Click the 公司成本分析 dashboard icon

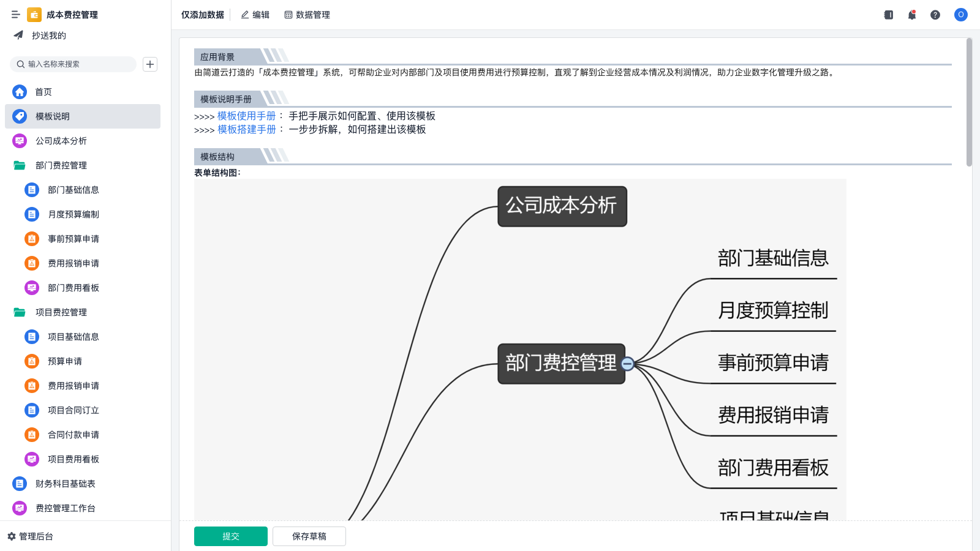20,141
